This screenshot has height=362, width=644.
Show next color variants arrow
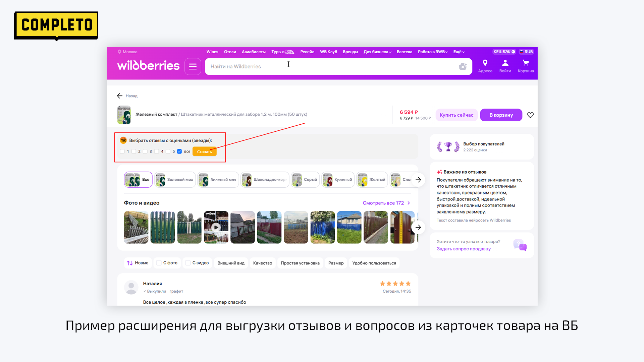[x=418, y=180]
